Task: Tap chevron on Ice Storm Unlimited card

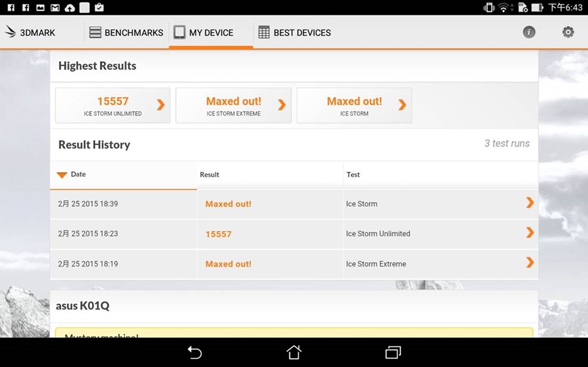Action: [161, 105]
